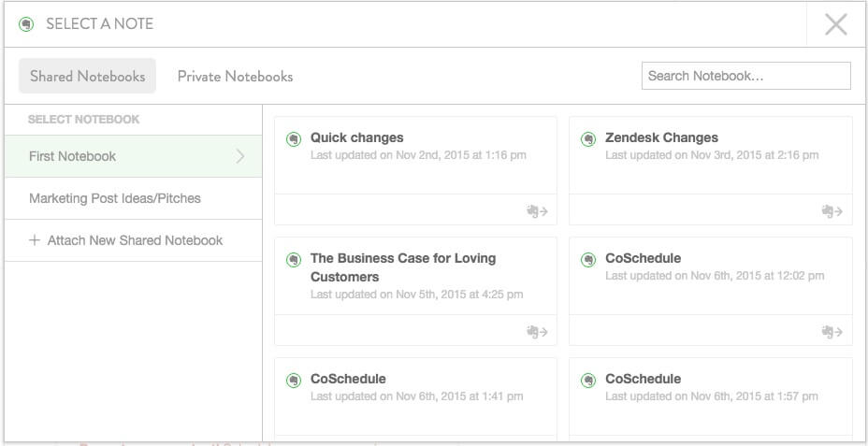This screenshot has width=868, height=446.
Task: Select the Zendesk Changes note card
Action: pos(711,170)
